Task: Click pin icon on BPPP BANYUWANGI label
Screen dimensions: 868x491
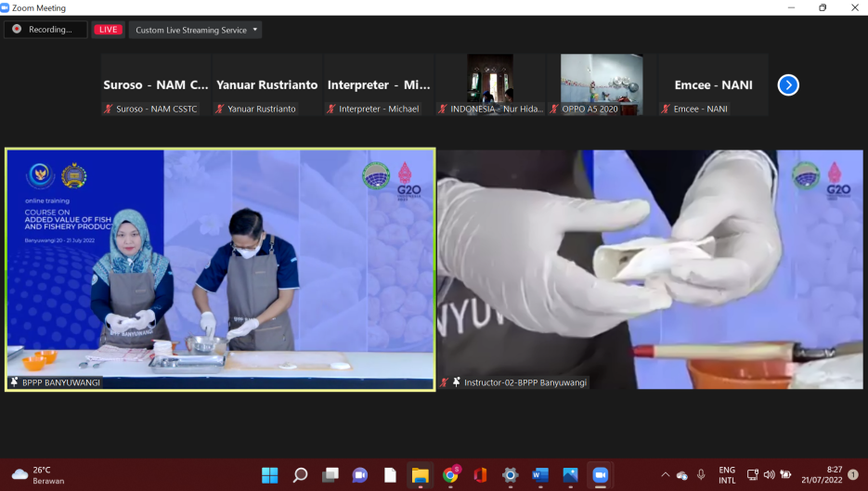Action: pyautogui.click(x=14, y=382)
